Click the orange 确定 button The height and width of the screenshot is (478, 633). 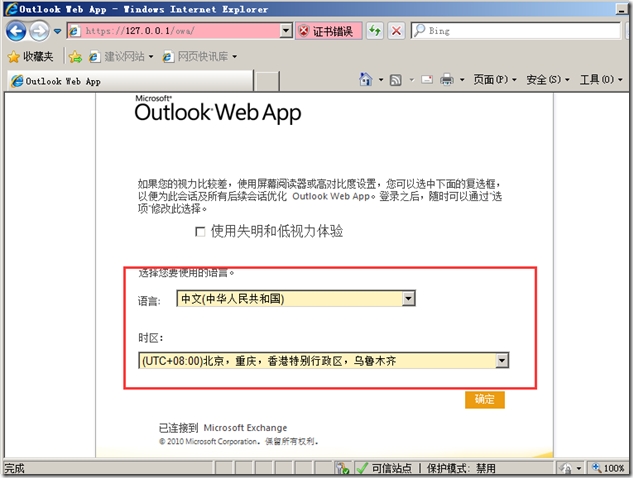tap(484, 400)
